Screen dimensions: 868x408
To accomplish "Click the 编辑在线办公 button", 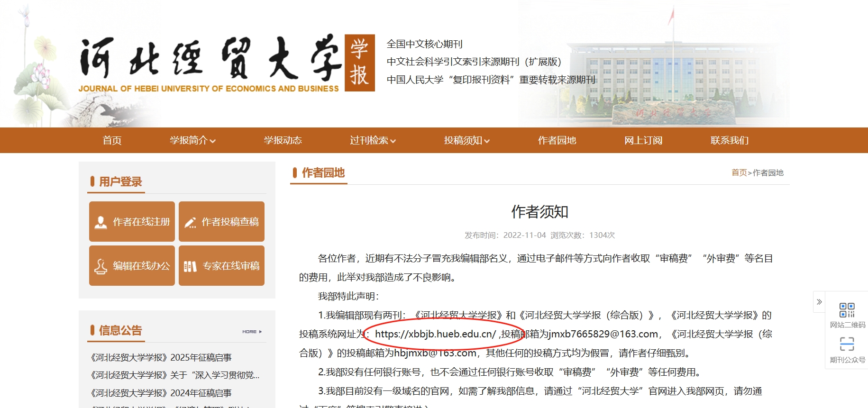I will click(132, 266).
